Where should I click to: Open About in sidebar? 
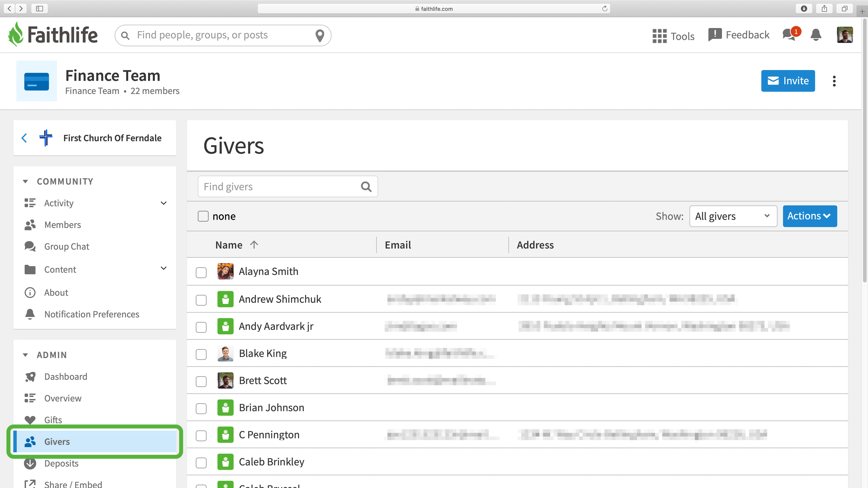(x=56, y=293)
